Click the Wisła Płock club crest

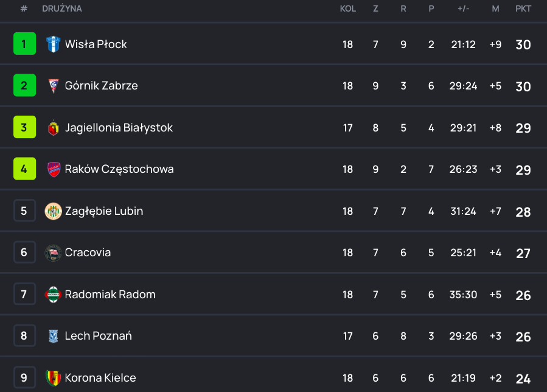[54, 44]
